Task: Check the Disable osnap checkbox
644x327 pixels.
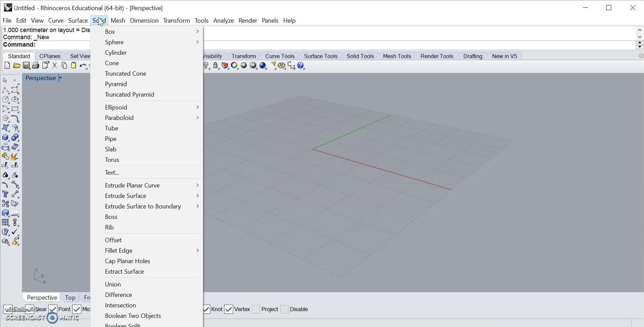Action: [x=285, y=309]
